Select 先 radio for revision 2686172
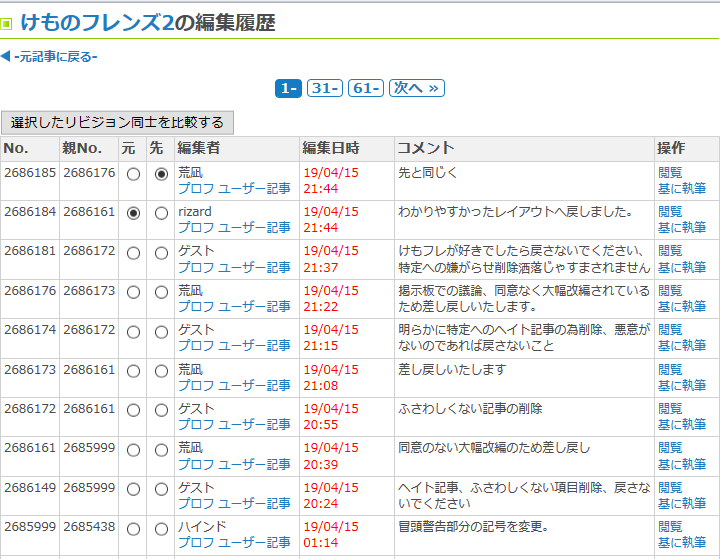 click(161, 411)
